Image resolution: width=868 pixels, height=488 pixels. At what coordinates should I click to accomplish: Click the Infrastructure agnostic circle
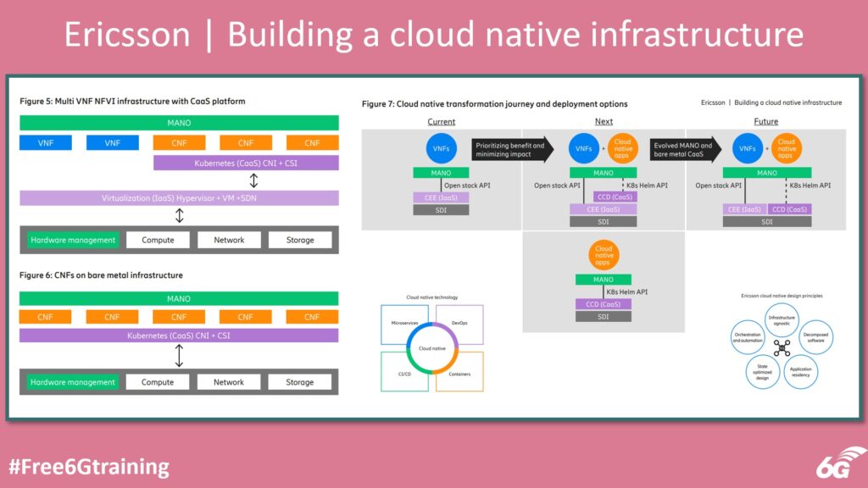(782, 320)
